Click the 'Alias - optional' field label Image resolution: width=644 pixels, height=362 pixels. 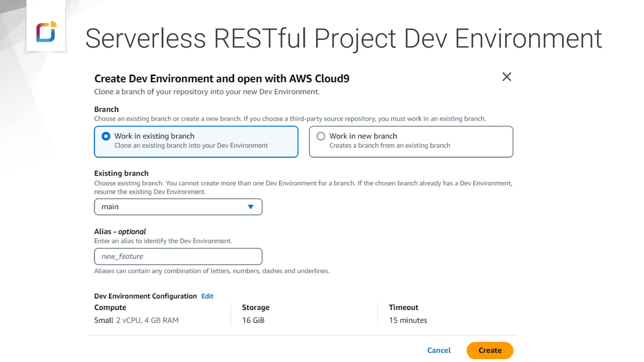click(x=120, y=232)
